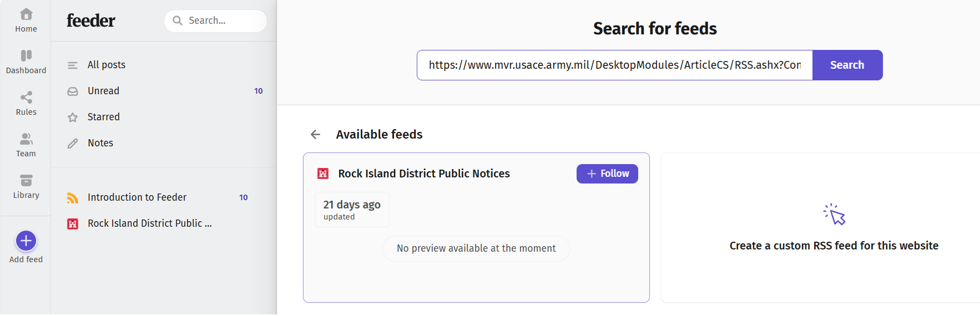This screenshot has height=316, width=980.
Task: Click the back arrow beside Available feeds
Action: (315, 135)
